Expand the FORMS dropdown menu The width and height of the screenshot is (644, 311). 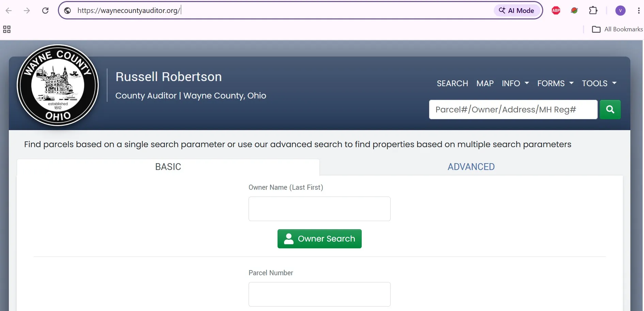555,83
